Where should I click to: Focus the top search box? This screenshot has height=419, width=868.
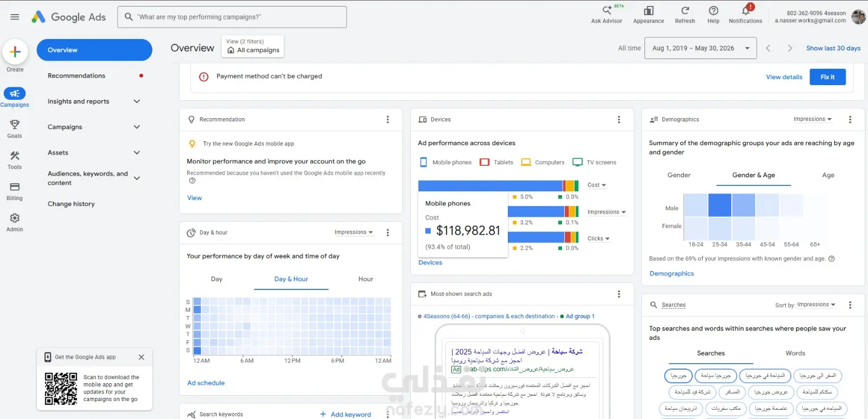232,17
